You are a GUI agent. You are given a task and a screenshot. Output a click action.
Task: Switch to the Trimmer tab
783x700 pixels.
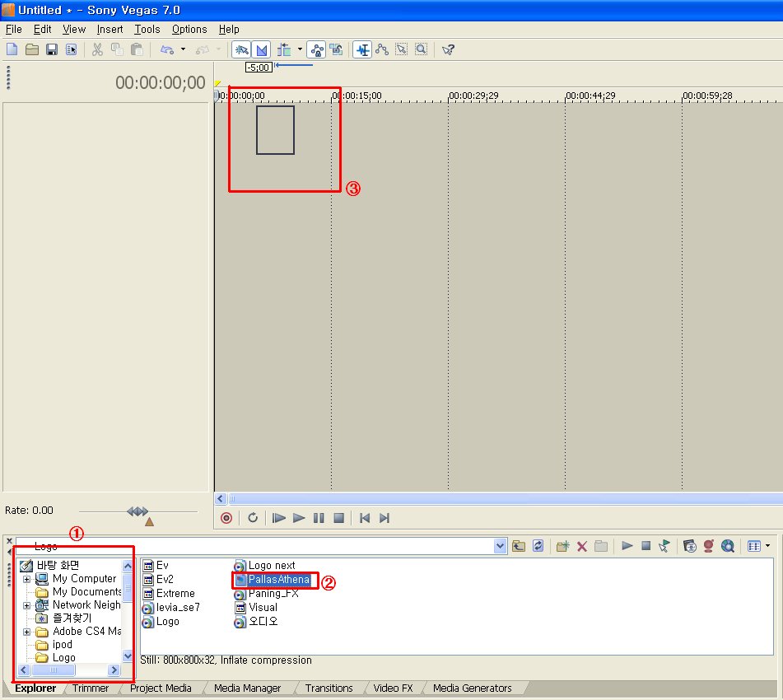(x=91, y=688)
